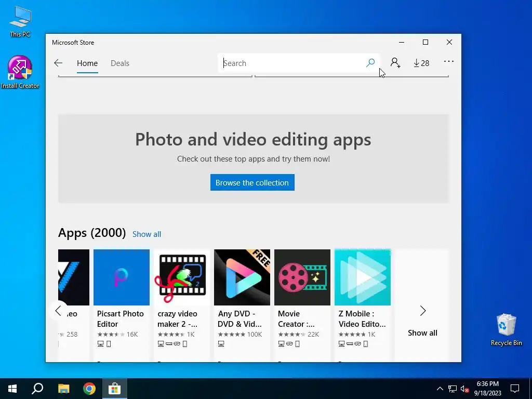This screenshot has width=532, height=399.
Task: Open the Picsart Photo Editor app tile
Action: [x=122, y=305]
